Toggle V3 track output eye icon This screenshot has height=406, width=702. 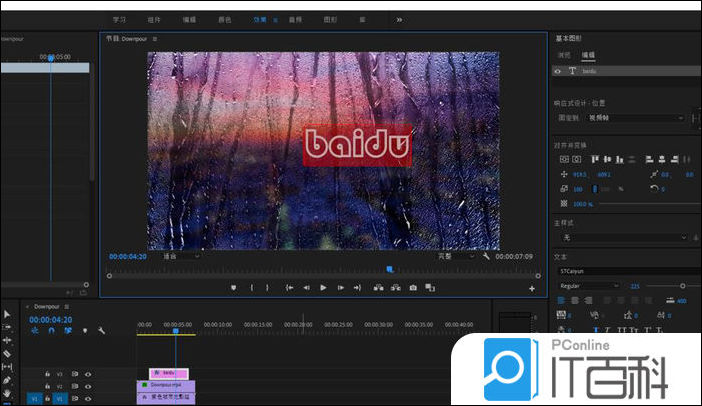(x=88, y=373)
